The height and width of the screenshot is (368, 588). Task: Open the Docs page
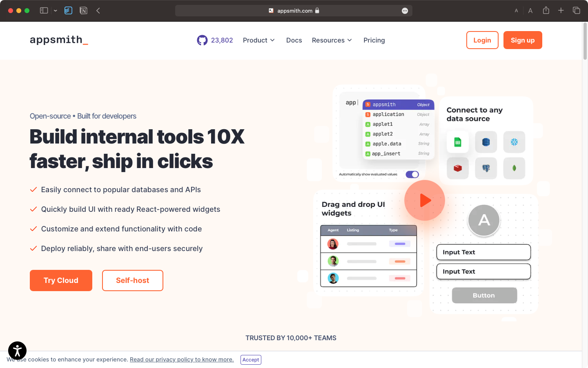click(294, 40)
